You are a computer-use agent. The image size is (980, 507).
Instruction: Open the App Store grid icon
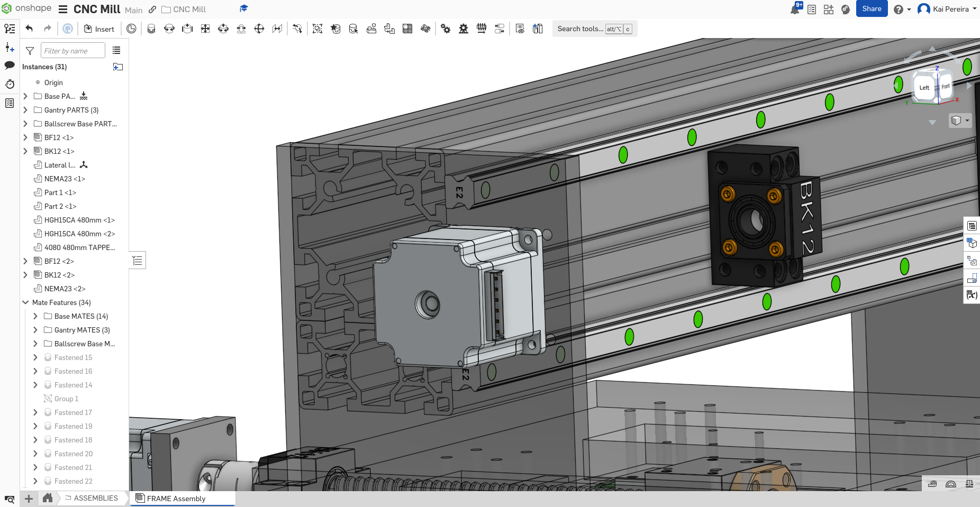click(x=829, y=10)
